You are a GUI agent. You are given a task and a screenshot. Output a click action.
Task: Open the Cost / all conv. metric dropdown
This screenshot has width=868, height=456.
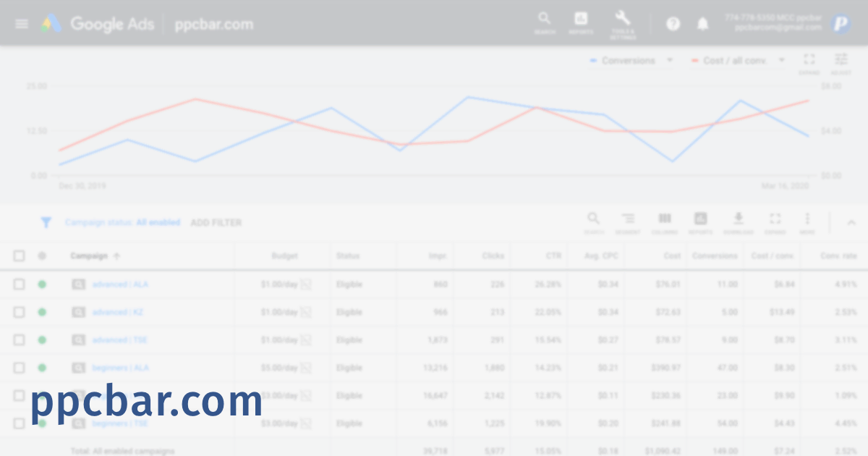[737, 61]
